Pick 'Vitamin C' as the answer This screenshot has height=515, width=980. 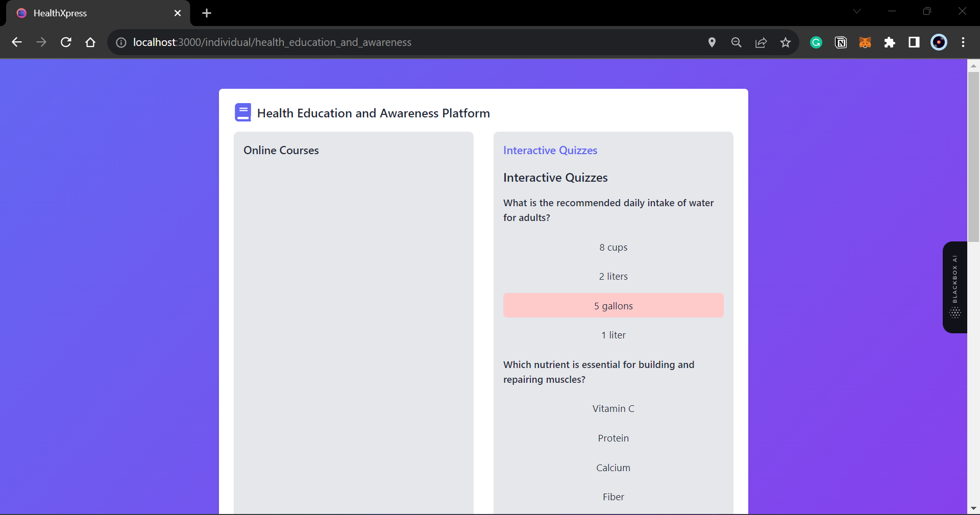point(614,409)
